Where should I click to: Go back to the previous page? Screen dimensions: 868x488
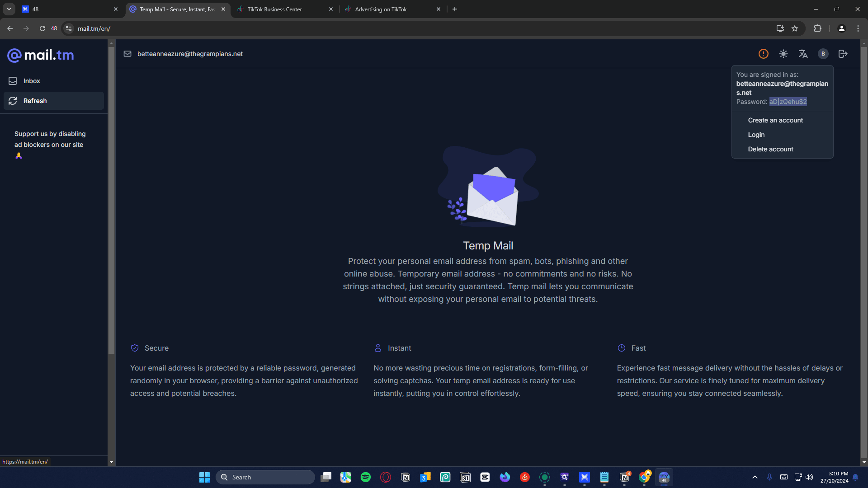pos(10,28)
